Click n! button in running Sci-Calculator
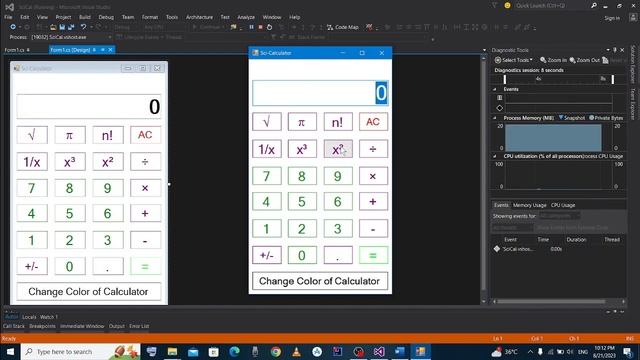Viewport: 640px width, 360px height. coord(338,122)
